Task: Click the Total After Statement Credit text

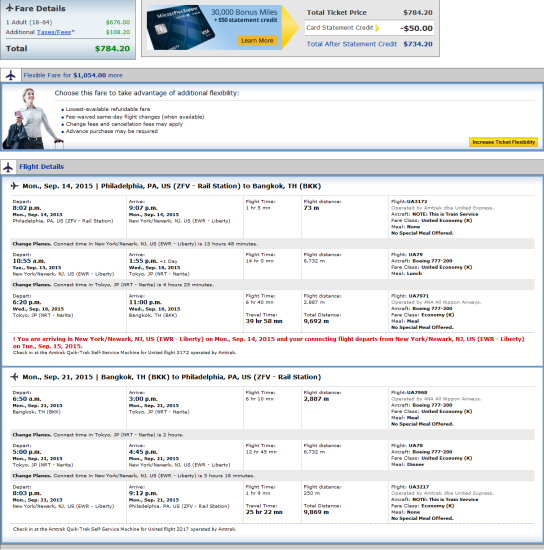Action: point(351,44)
